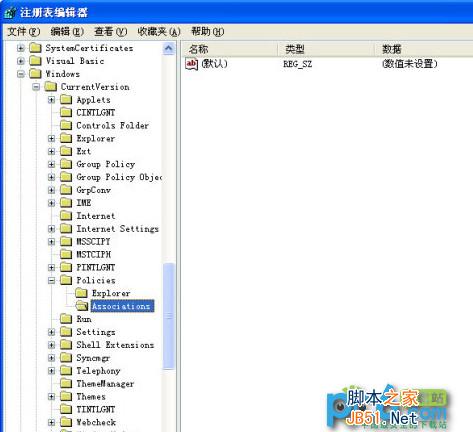
Task: Click the Telephony folder icon
Action: [66, 371]
